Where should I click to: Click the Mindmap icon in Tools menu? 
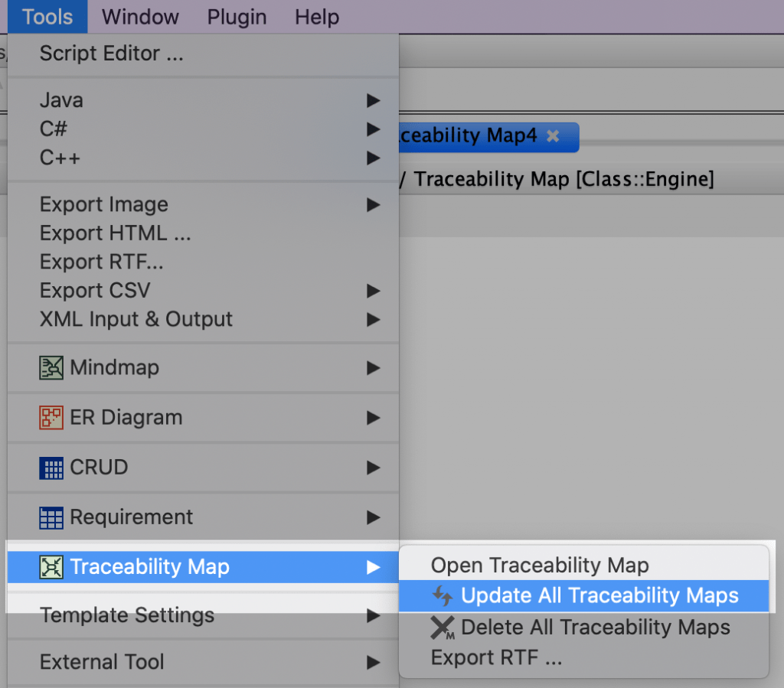click(x=51, y=368)
